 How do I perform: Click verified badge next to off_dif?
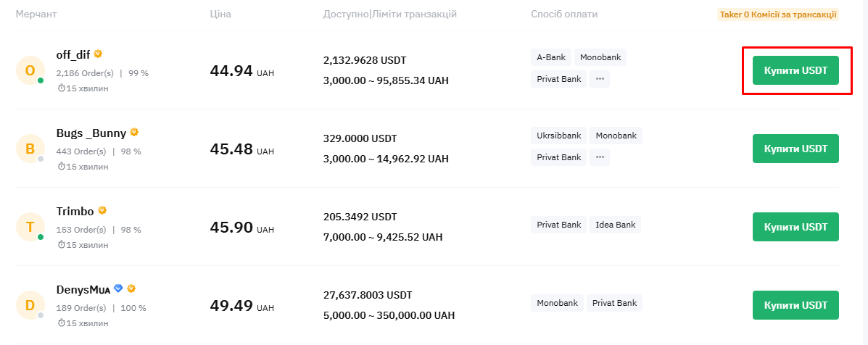[98, 54]
